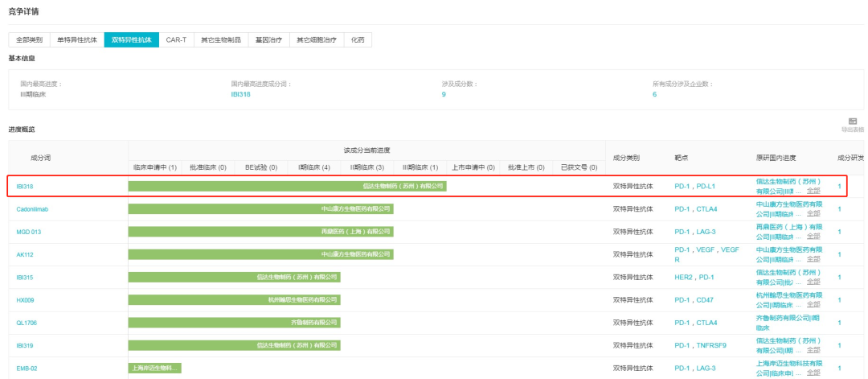Switch to 其它生物制品 tab
868x379 pixels.
(x=221, y=40)
